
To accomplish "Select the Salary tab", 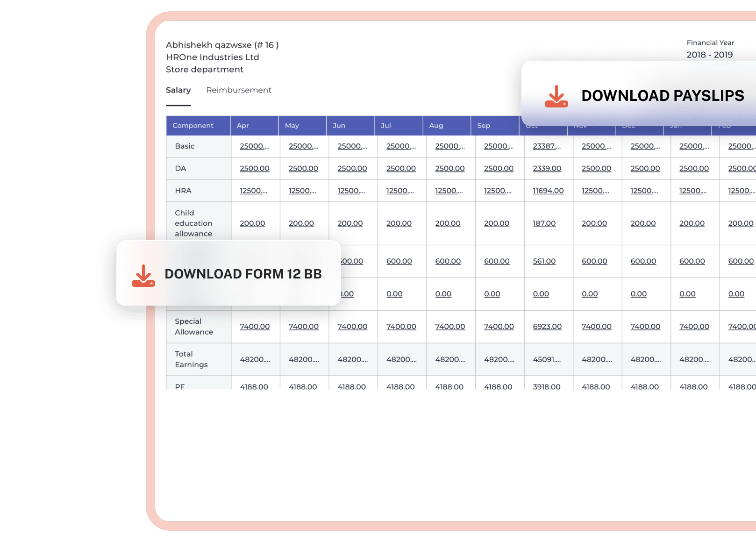I will tap(178, 90).
